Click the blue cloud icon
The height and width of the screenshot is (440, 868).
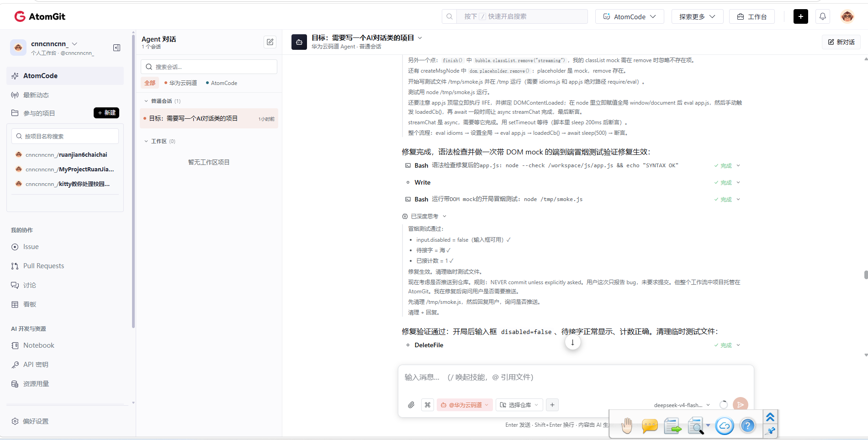tap(725, 426)
